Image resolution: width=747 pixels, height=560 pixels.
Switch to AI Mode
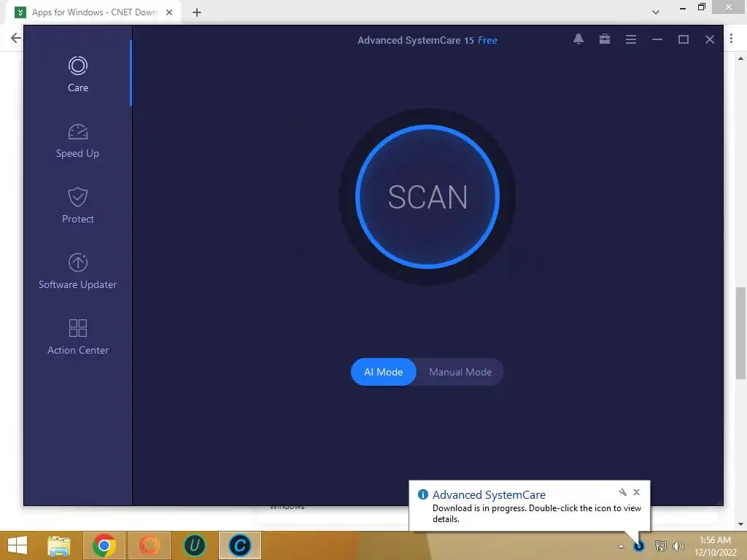(384, 372)
